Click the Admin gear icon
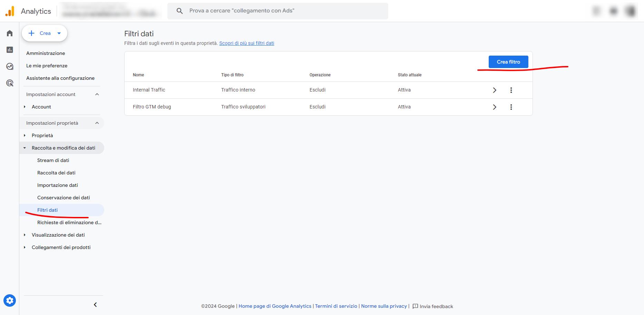Image resolution: width=644 pixels, height=315 pixels. pos(10,300)
